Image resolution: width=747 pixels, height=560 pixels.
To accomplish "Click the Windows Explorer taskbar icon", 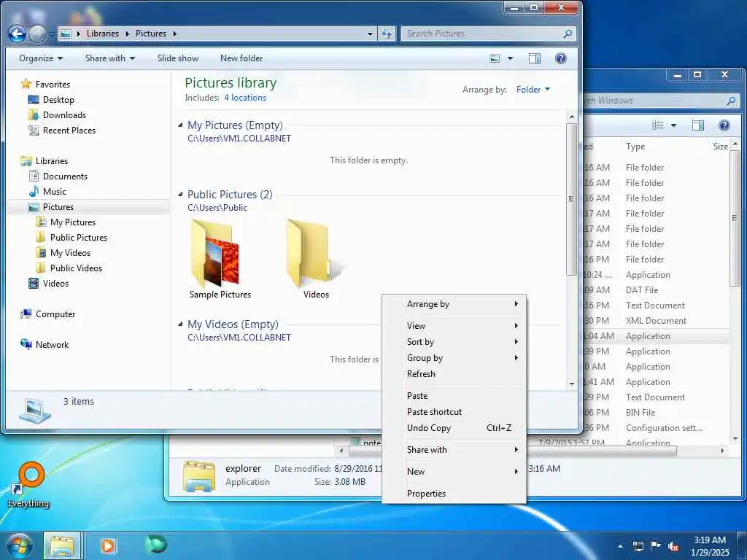I will coord(63,545).
